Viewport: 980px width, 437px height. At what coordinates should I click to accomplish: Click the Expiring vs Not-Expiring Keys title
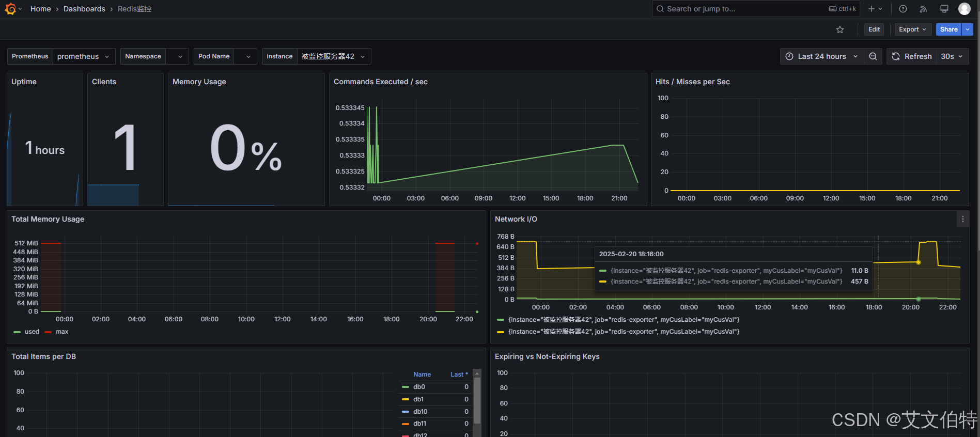pyautogui.click(x=547, y=356)
